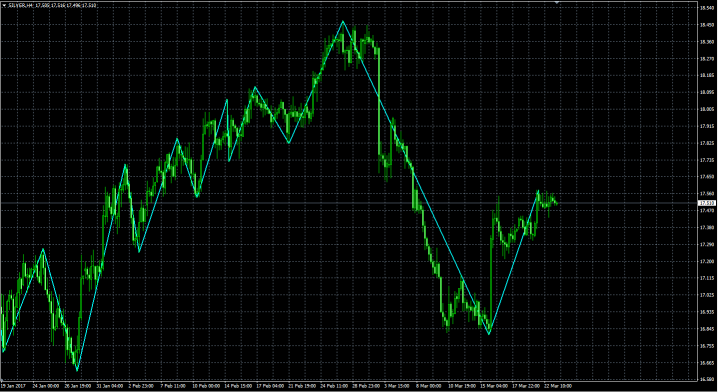Viewport: 718px width, 392px height.
Task: Select the lowest ZigZag trough near 26 Jan
Action: [77, 370]
